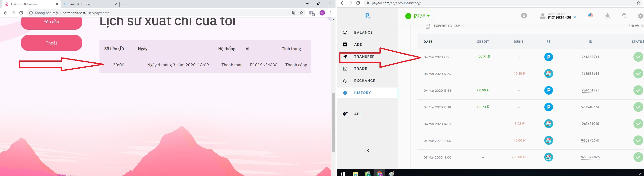Viewport: 644px width, 176px height.
Task: Open Chrome three-dot menu
Action: pyautogui.click(x=330, y=13)
